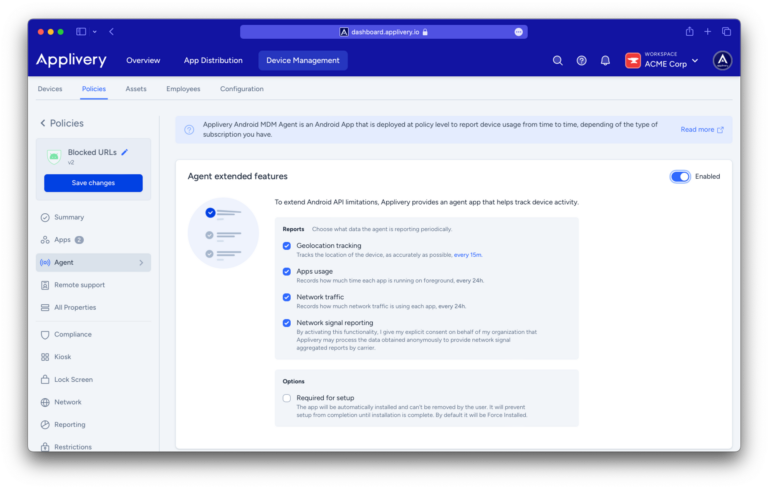Open the Overview menu

pos(143,61)
